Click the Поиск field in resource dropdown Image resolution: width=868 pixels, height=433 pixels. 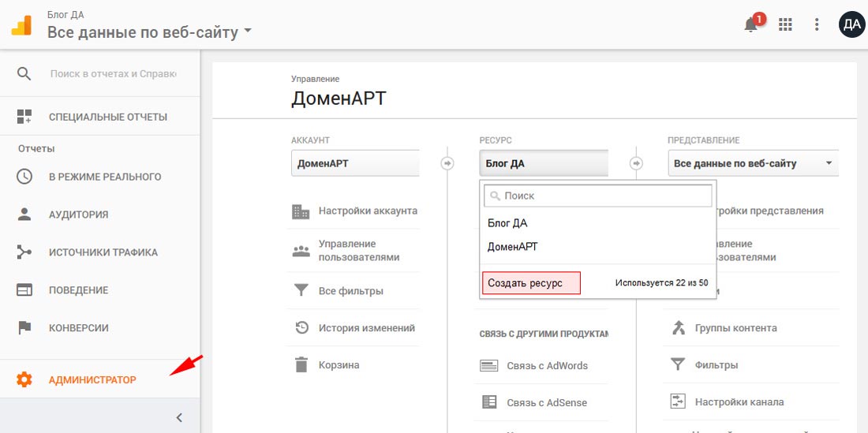coord(598,196)
